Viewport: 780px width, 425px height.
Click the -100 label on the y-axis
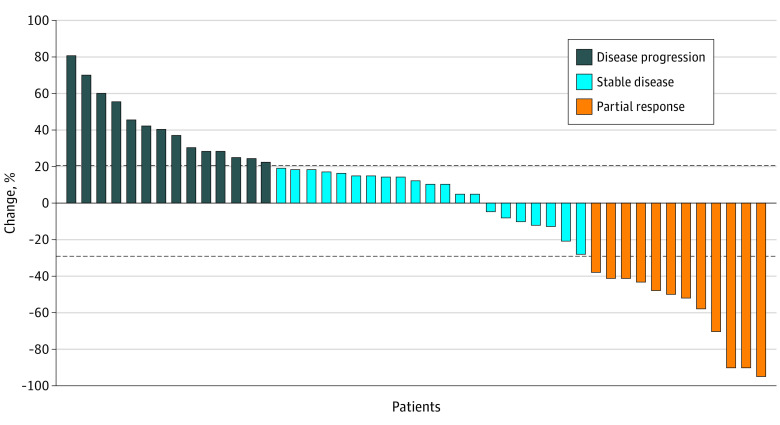[34, 385]
